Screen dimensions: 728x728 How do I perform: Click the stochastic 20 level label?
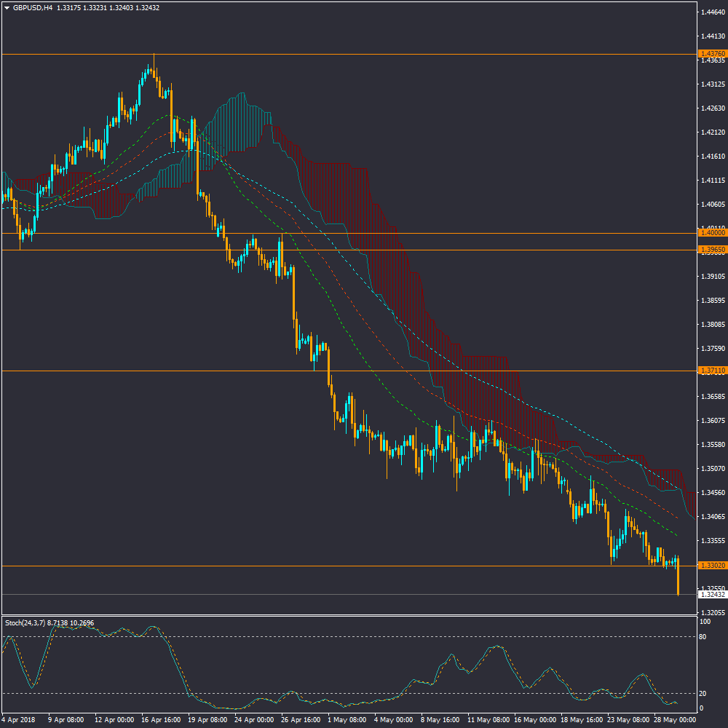click(704, 693)
